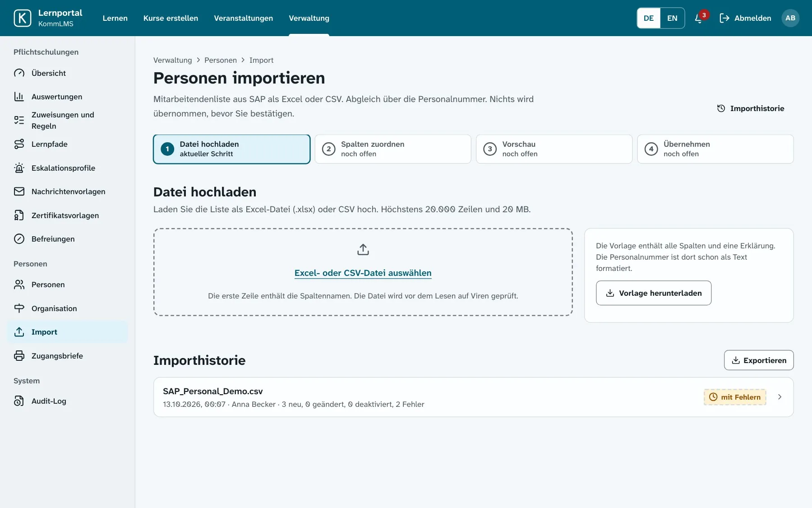Click the Zuweisungen und Regeln list icon
This screenshot has height=508, width=812.
tap(19, 120)
